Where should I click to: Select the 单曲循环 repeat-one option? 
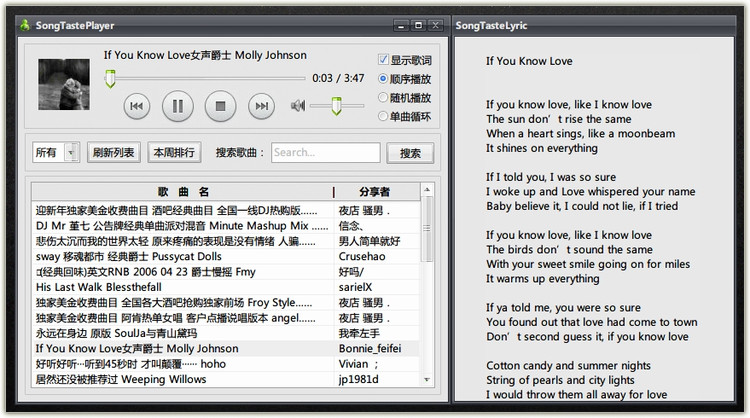tap(383, 116)
